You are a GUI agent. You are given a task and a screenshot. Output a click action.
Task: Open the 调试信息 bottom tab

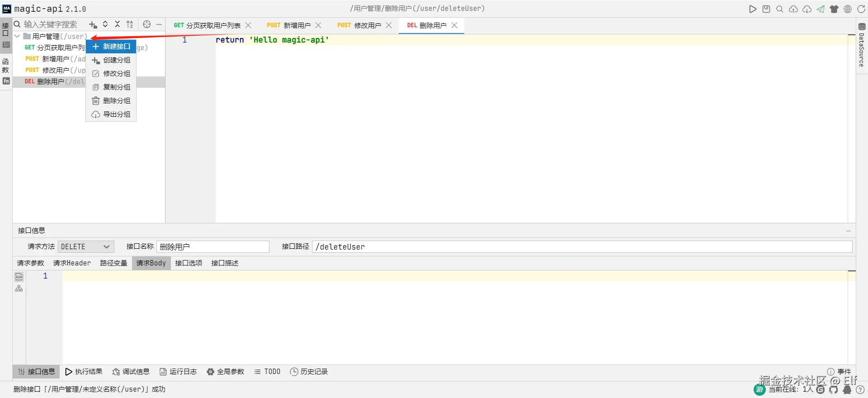pyautogui.click(x=131, y=372)
